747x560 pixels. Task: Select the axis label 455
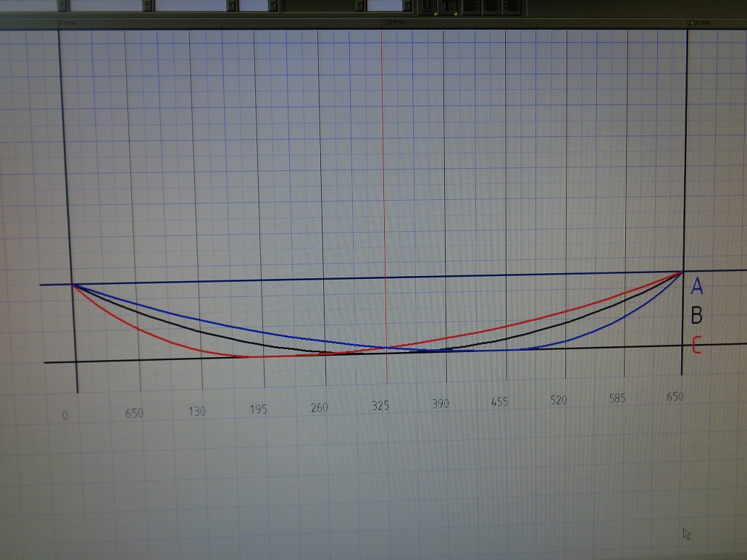coord(499,402)
